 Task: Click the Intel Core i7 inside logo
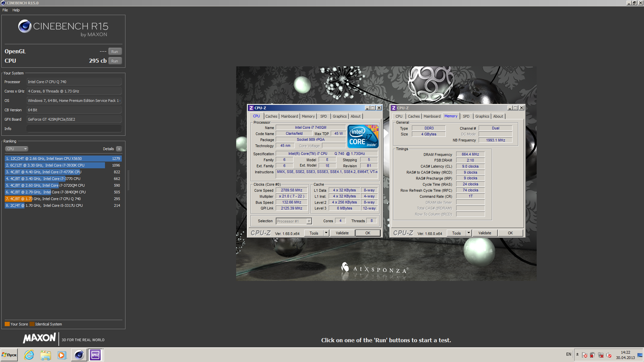point(363,136)
